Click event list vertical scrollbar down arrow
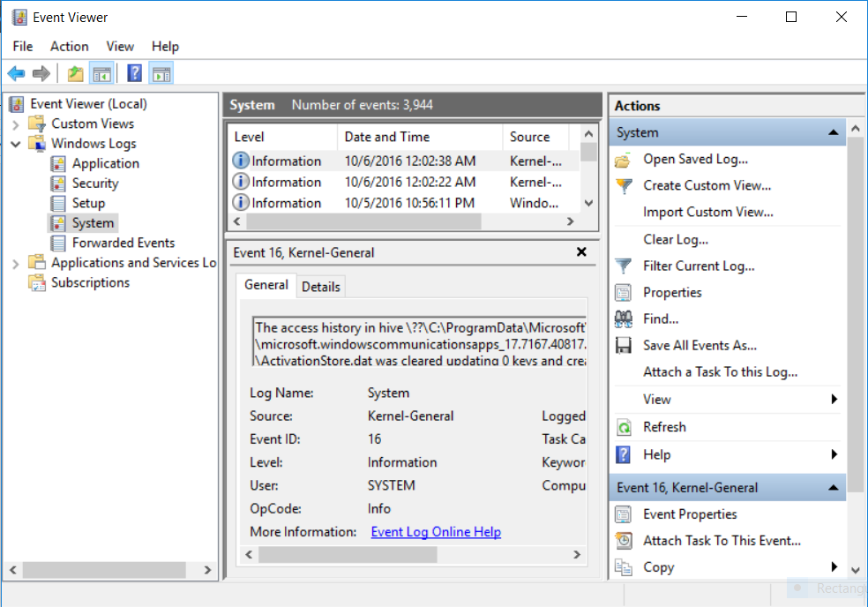868x607 pixels. (x=588, y=203)
